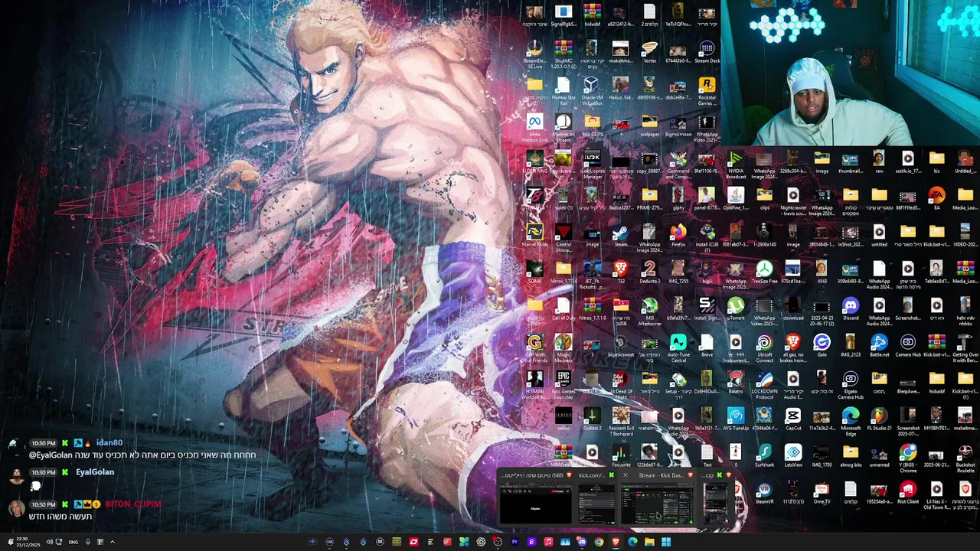Click the BITON_CLIPIM username in chat

[132, 504]
